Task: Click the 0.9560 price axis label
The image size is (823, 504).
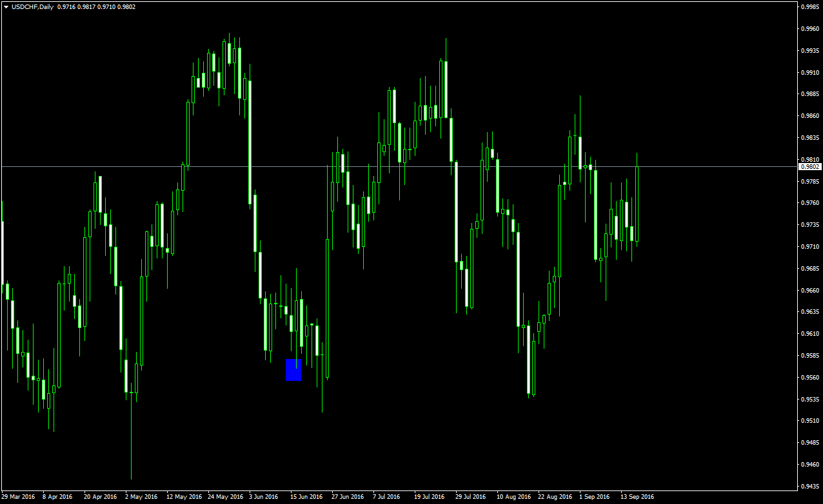Action: pos(810,378)
